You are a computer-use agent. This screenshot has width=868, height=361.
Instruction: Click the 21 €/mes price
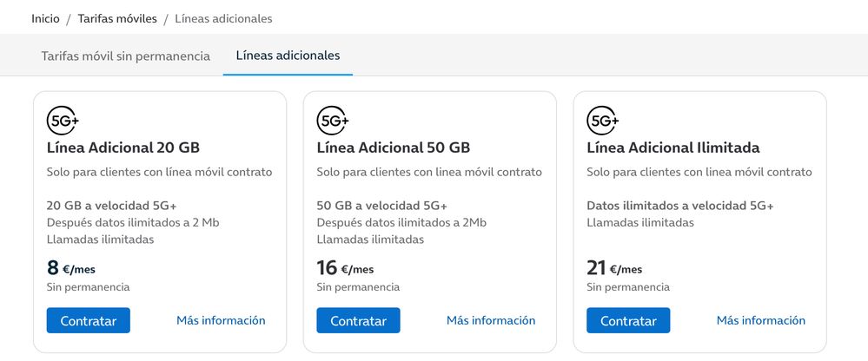tap(615, 268)
